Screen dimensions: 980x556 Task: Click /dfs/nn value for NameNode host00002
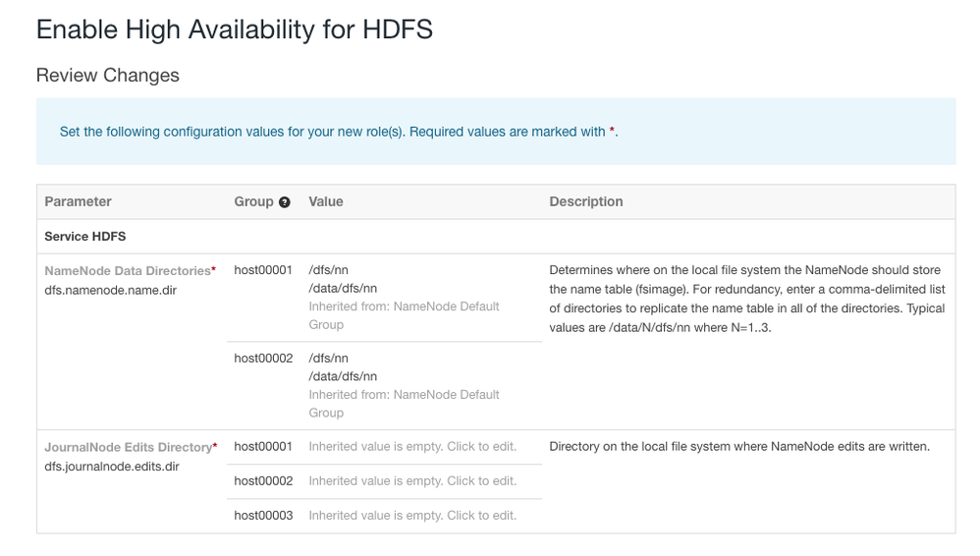pos(328,359)
